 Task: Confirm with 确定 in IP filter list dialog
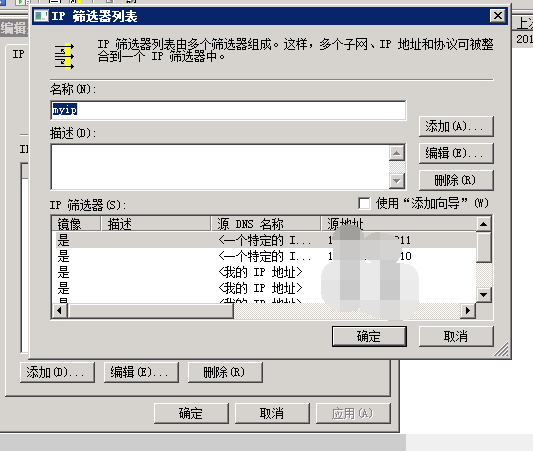click(369, 336)
